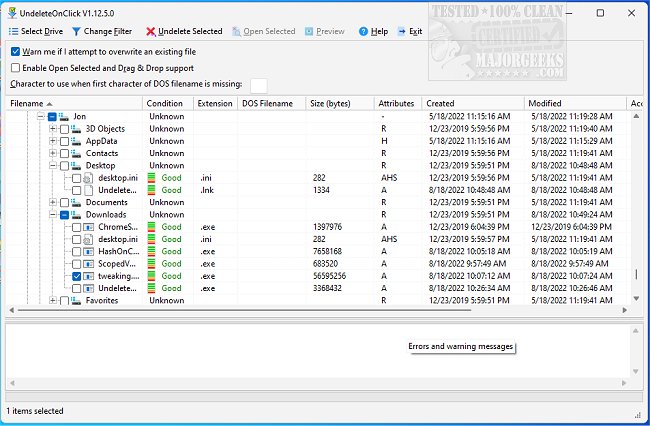Expand the AppData folder node

point(53,141)
